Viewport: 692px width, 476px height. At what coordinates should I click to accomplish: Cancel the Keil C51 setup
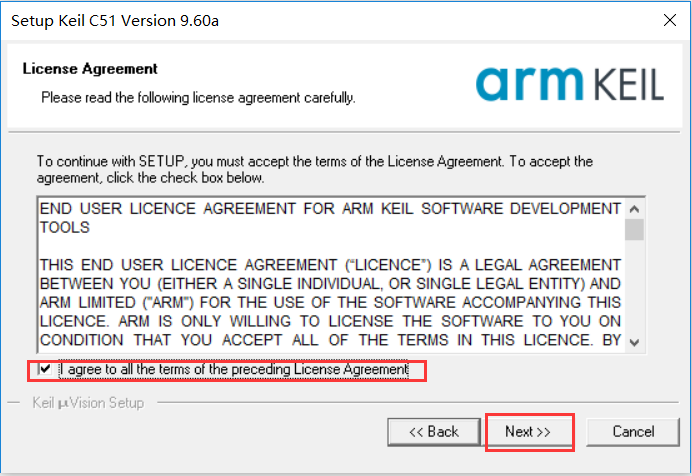(633, 432)
